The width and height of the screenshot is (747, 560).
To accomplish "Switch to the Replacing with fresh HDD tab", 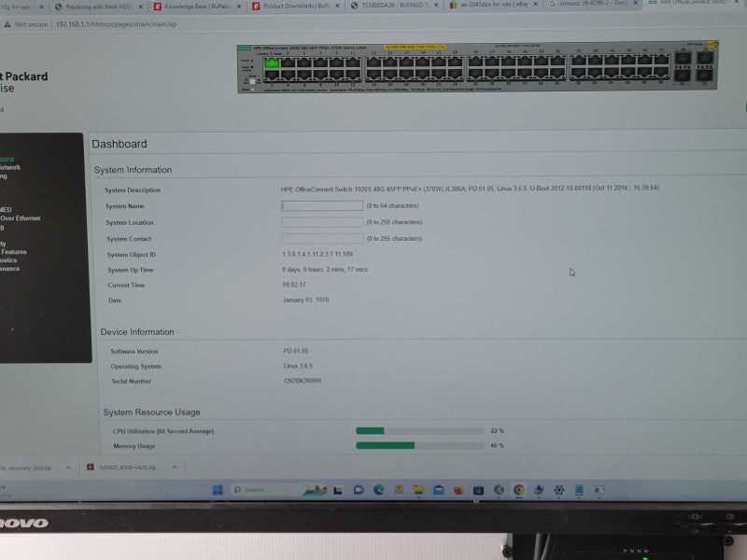I will pyautogui.click(x=99, y=7).
